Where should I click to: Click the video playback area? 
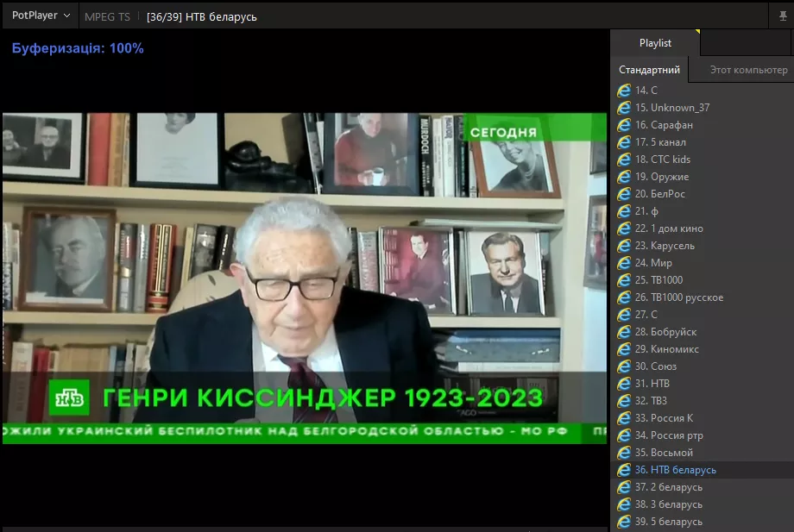click(x=305, y=279)
